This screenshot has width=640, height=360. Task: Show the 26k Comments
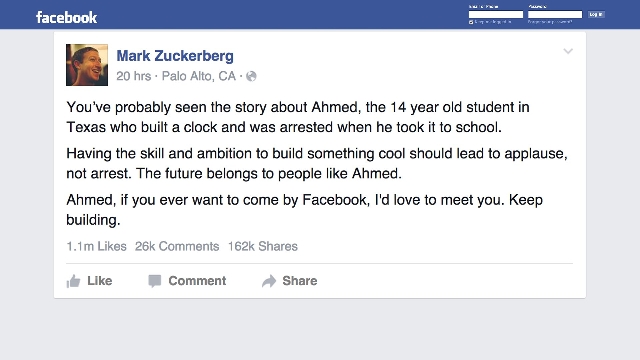click(x=177, y=246)
